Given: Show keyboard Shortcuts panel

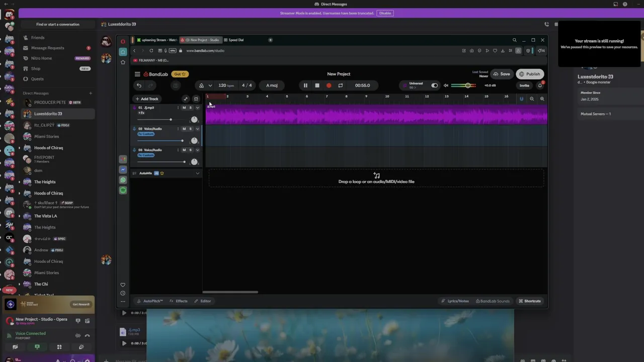Looking at the screenshot, I should [530, 301].
